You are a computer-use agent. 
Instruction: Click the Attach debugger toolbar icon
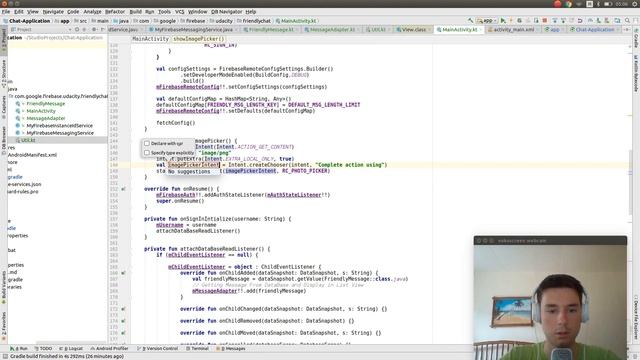536,20
